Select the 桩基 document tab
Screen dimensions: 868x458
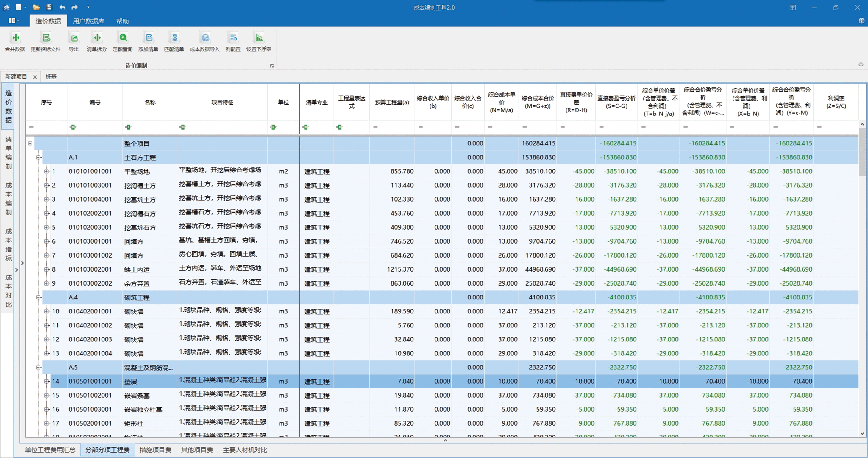tap(51, 77)
